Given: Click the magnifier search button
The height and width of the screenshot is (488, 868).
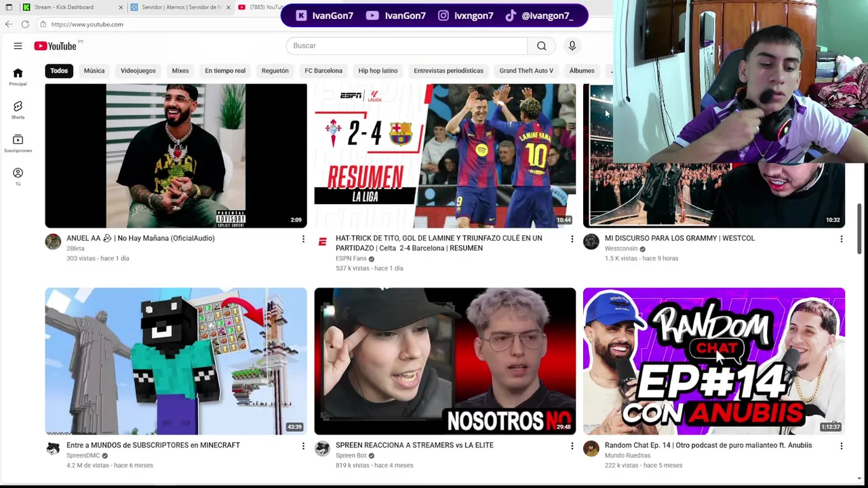Looking at the screenshot, I should click(541, 45).
